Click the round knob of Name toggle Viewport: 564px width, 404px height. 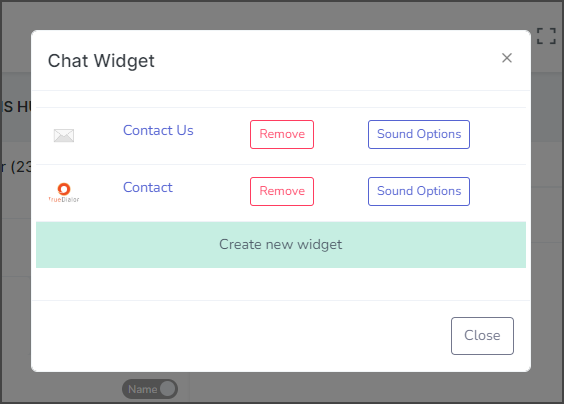[x=168, y=389]
